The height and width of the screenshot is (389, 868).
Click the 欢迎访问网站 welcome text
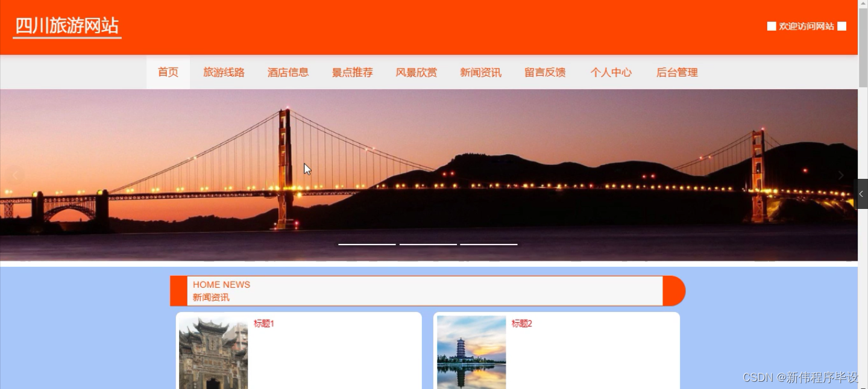tap(807, 26)
